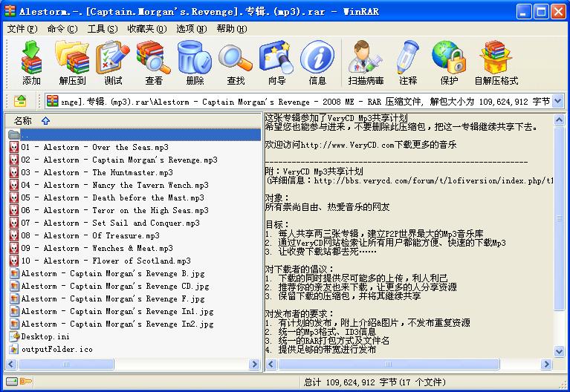Click the skull icon of track 10

[14, 261]
